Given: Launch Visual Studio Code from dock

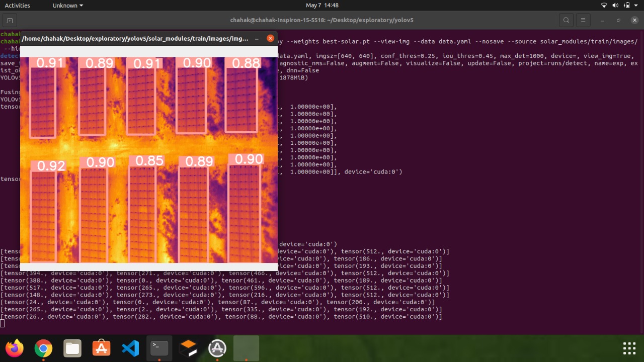Looking at the screenshot, I should click(x=130, y=348).
